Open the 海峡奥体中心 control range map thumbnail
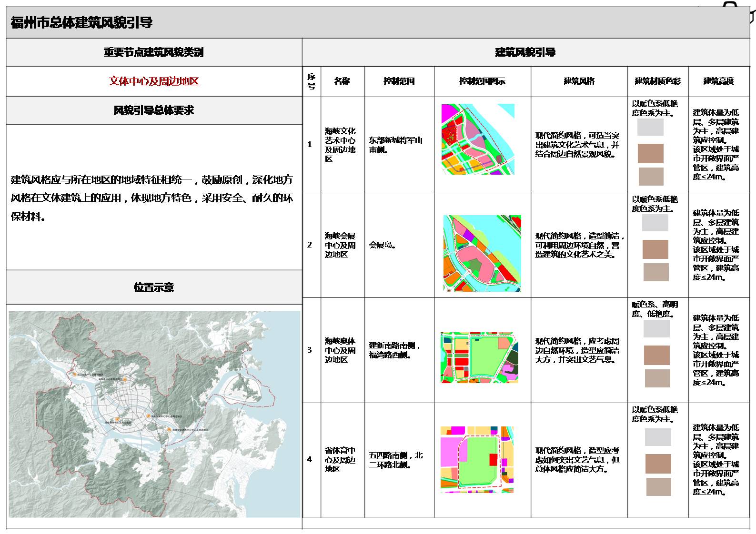This screenshot has height=534, width=756. click(479, 357)
